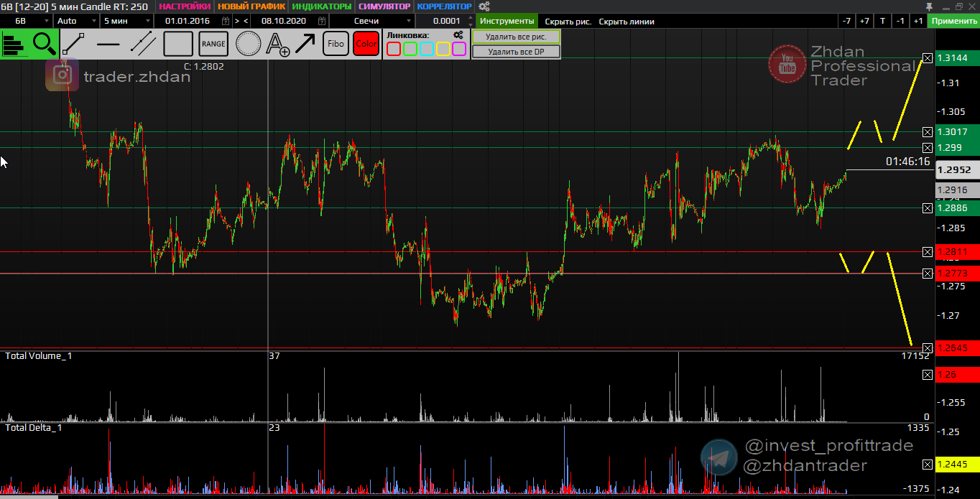Select the horizontal line tool
Image resolution: width=980 pixels, height=499 pixels.
click(x=108, y=44)
